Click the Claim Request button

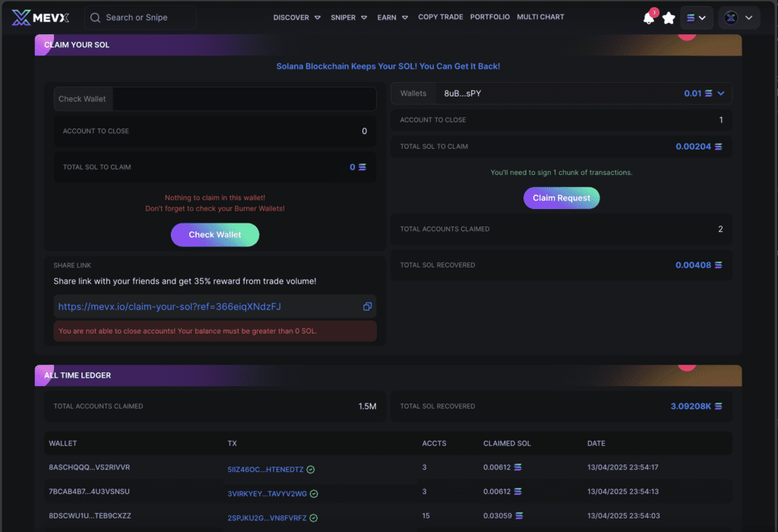[561, 198]
